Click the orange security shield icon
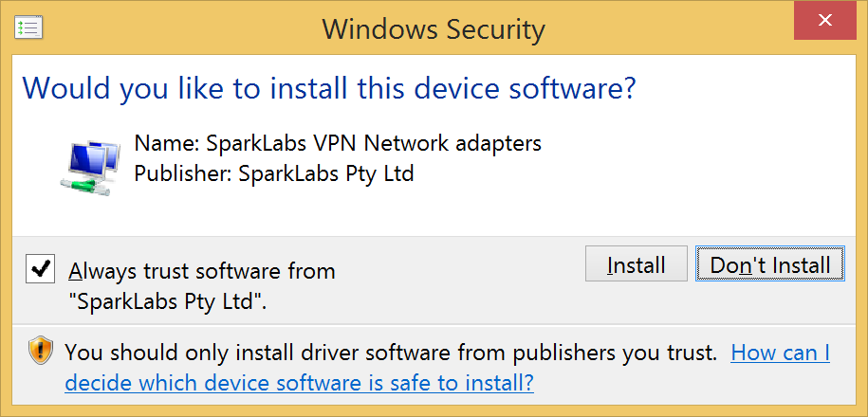 pos(42,352)
